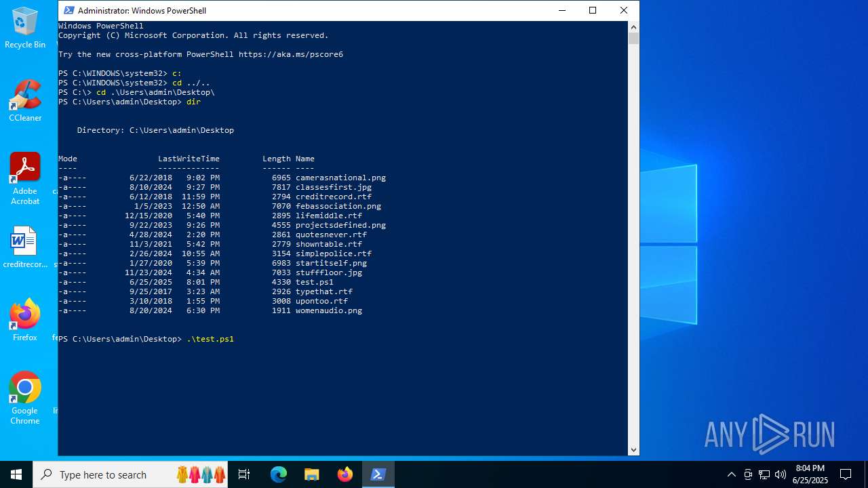
Task: Open the taskbar clock showing 8:04 PM
Action: 810,474
